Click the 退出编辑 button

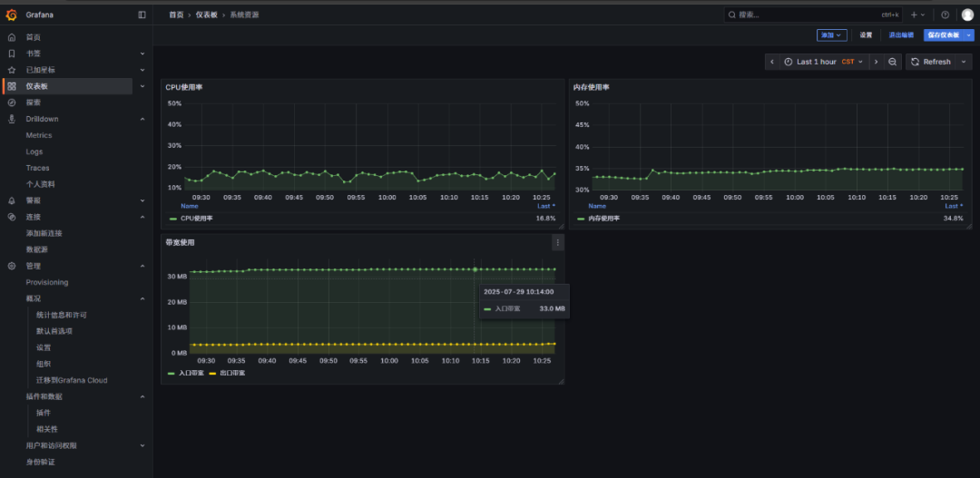coord(901,35)
